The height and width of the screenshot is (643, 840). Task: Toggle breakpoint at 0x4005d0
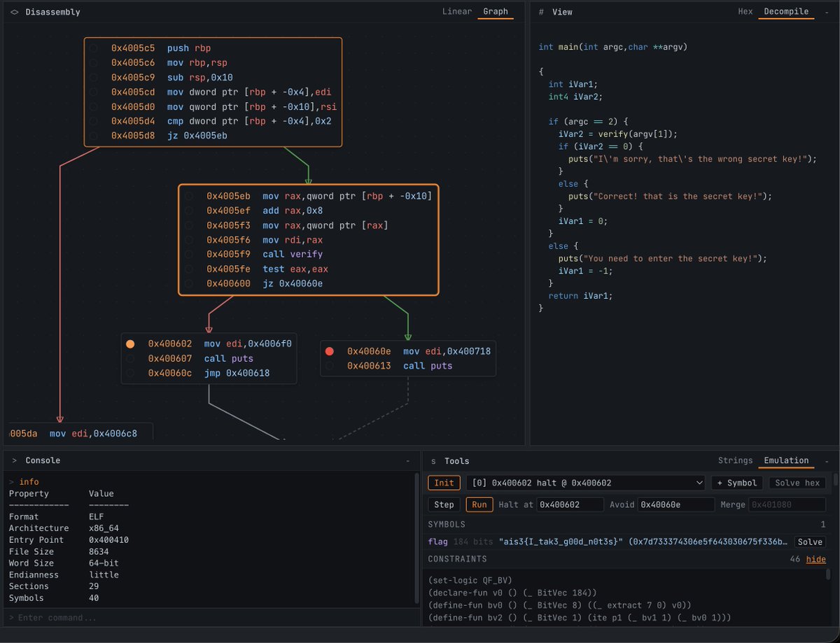[x=94, y=107]
